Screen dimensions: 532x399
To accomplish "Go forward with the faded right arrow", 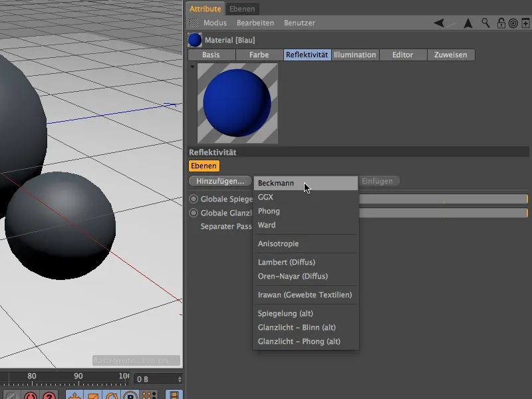I will click(x=451, y=23).
